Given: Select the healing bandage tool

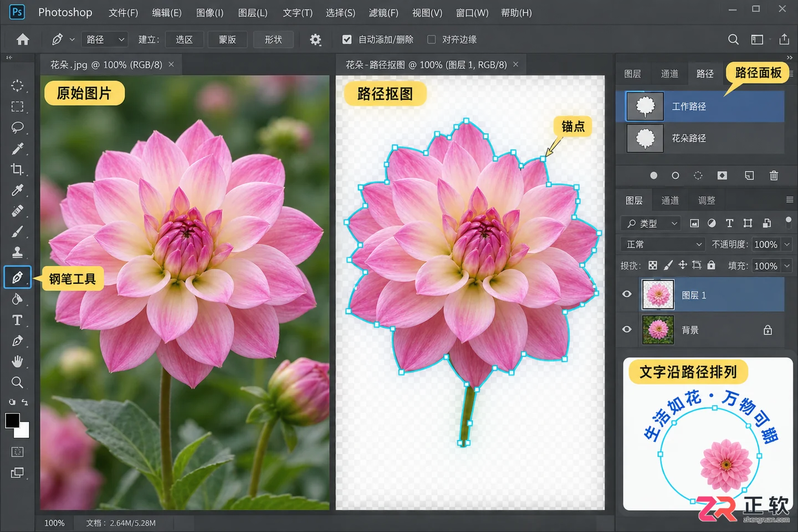Looking at the screenshot, I should (x=17, y=211).
